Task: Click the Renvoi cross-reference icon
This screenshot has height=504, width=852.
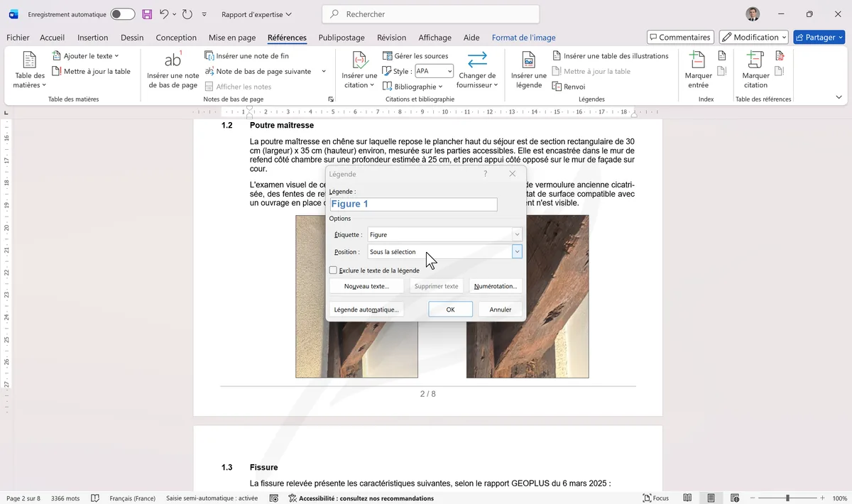Action: coord(557,87)
